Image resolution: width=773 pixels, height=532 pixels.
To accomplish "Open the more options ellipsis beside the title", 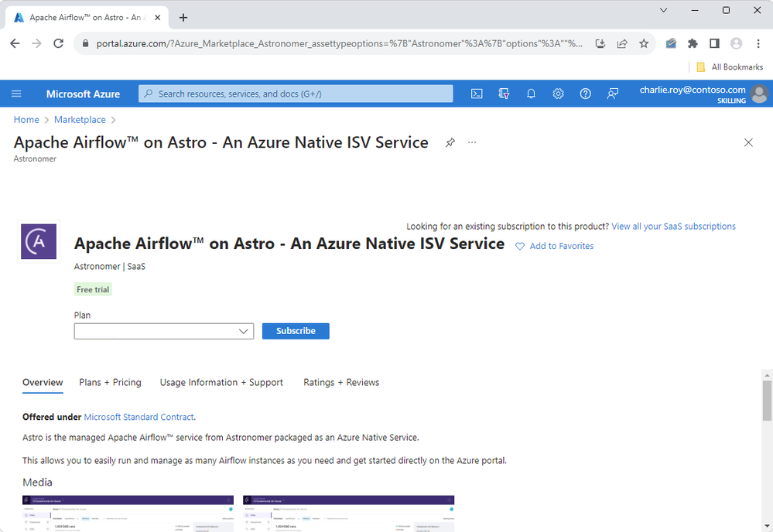I will (x=472, y=142).
